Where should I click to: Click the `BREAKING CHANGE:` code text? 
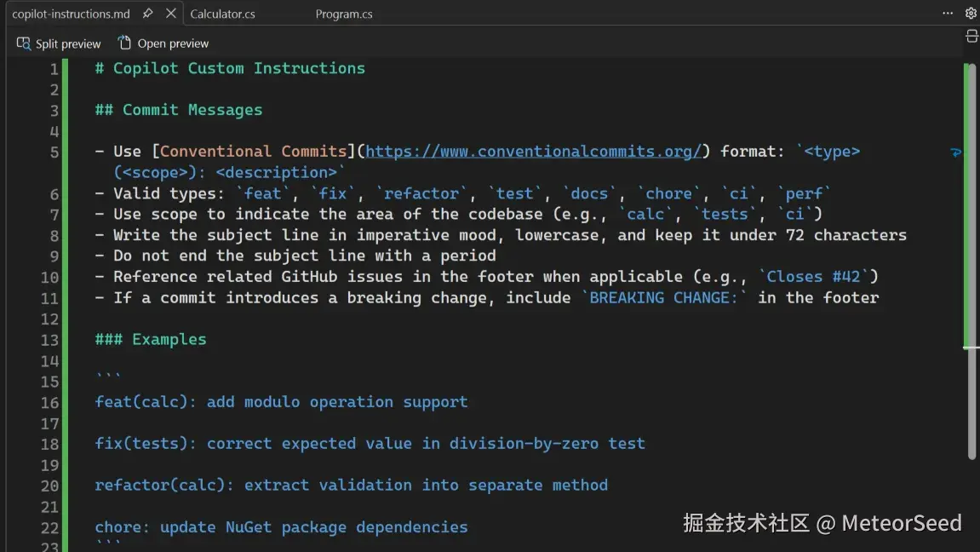click(664, 297)
